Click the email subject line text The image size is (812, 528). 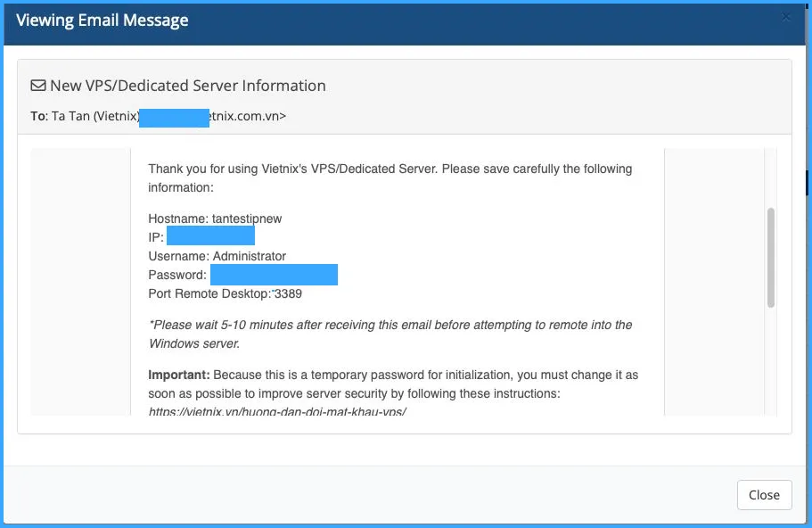(187, 86)
